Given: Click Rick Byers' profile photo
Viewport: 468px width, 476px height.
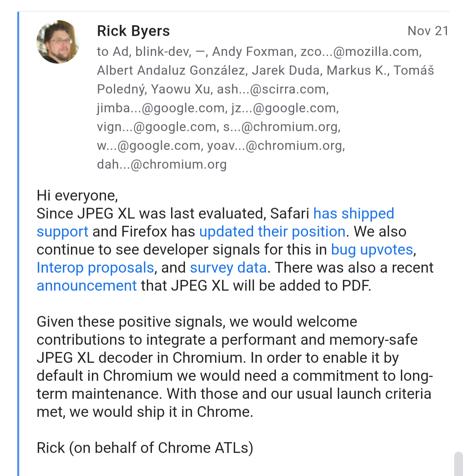Looking at the screenshot, I should 58,42.
